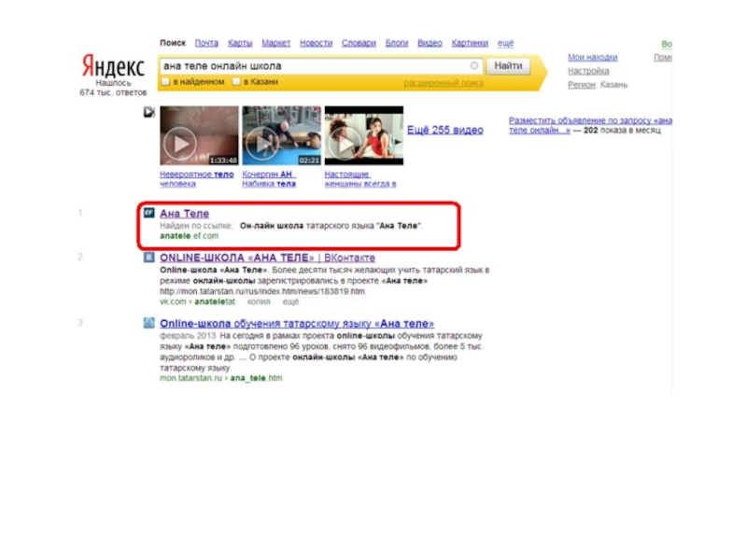Open the 'Невероятное тело человека' video link
747x560 pixels.
[197, 179]
